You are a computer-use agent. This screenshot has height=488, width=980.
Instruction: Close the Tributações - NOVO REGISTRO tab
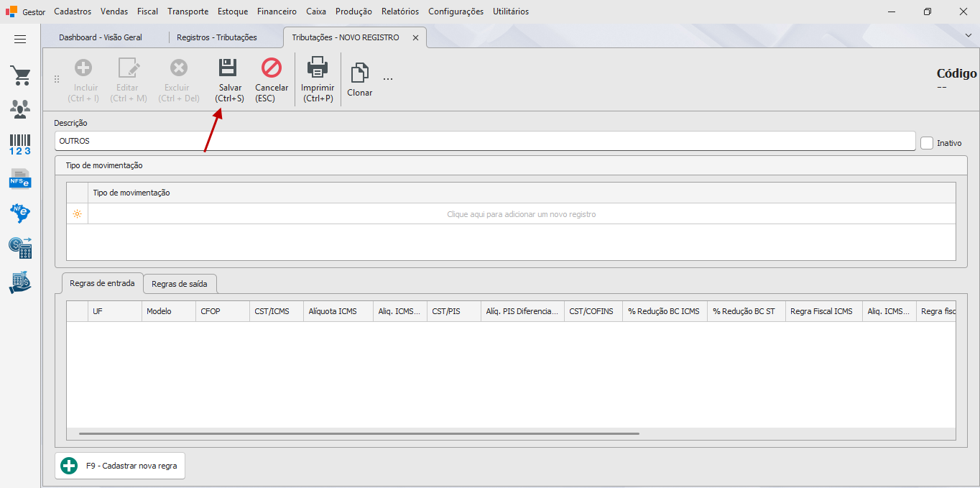click(415, 37)
